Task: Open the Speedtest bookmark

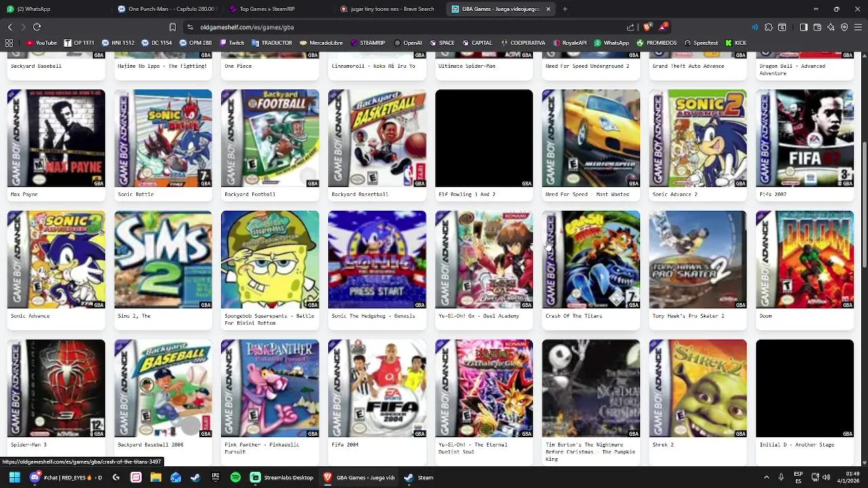Action: pyautogui.click(x=701, y=43)
